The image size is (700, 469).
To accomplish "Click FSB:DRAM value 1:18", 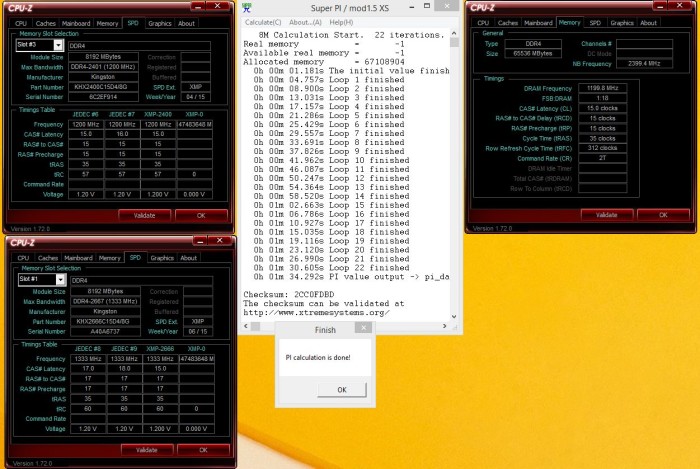I will point(603,98).
